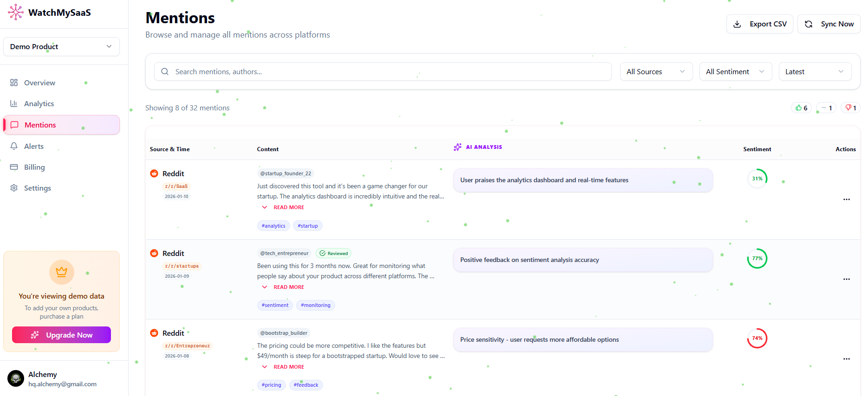
Task: Click the Settings gear icon
Action: [x=14, y=188]
